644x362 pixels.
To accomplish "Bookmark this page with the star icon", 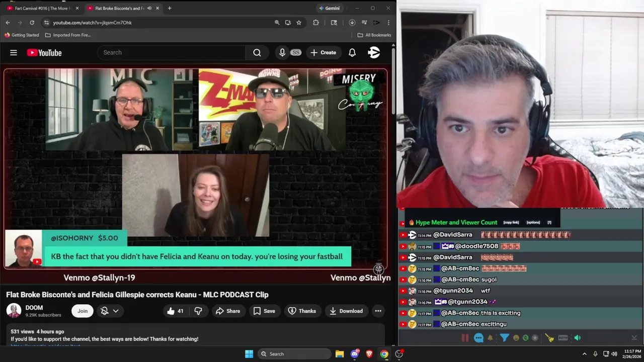I will (299, 22).
